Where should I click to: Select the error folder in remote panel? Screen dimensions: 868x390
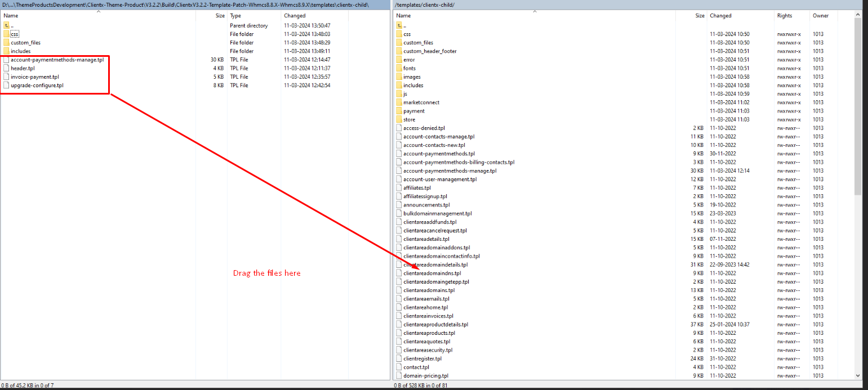coord(409,60)
